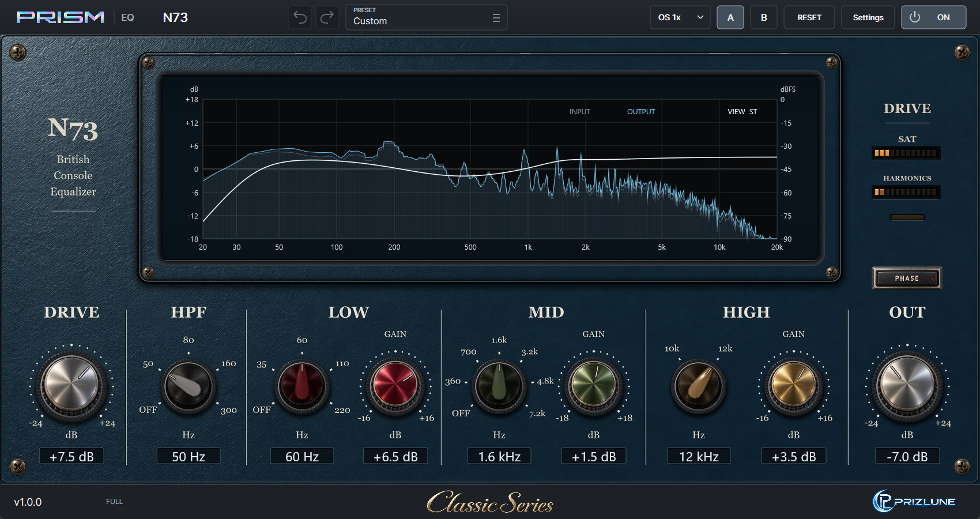Click the 50 Hz HPF value field
The height and width of the screenshot is (519, 980).
pos(189,456)
